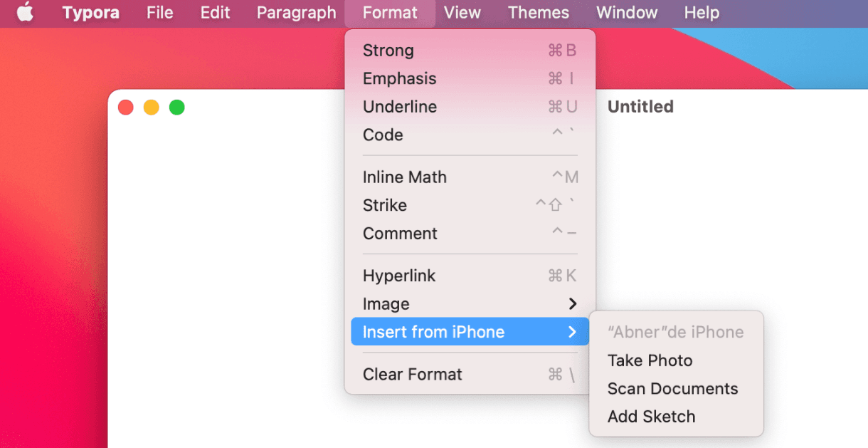The image size is (868, 448).
Task: Select the Code format item
Action: point(383,135)
